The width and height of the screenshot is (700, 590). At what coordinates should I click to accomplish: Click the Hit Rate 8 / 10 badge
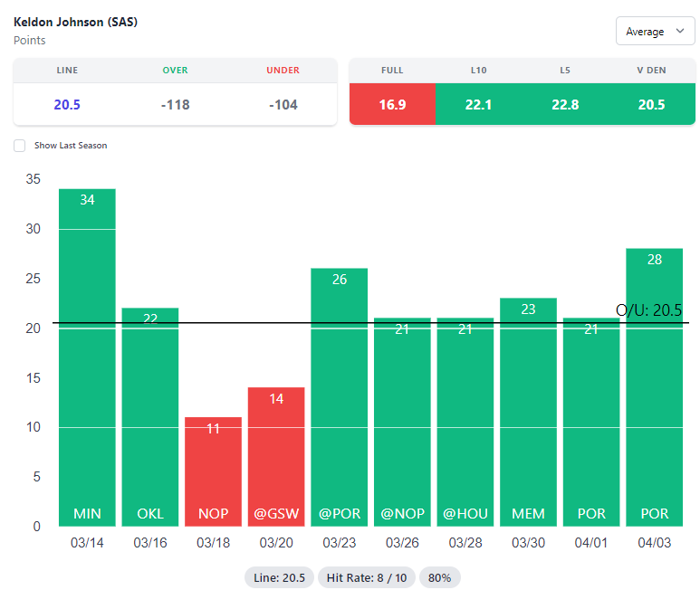366,577
